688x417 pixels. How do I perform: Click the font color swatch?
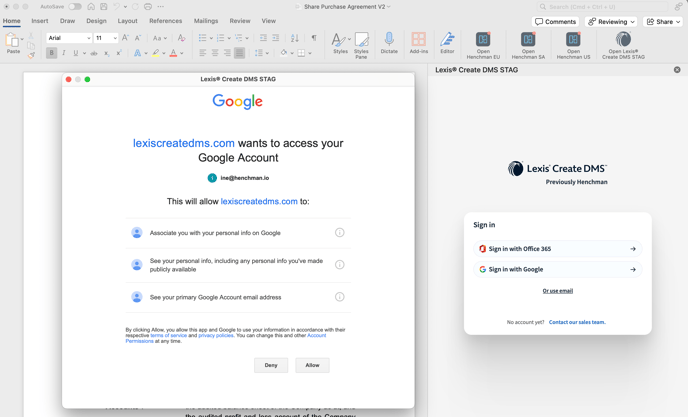(x=173, y=53)
